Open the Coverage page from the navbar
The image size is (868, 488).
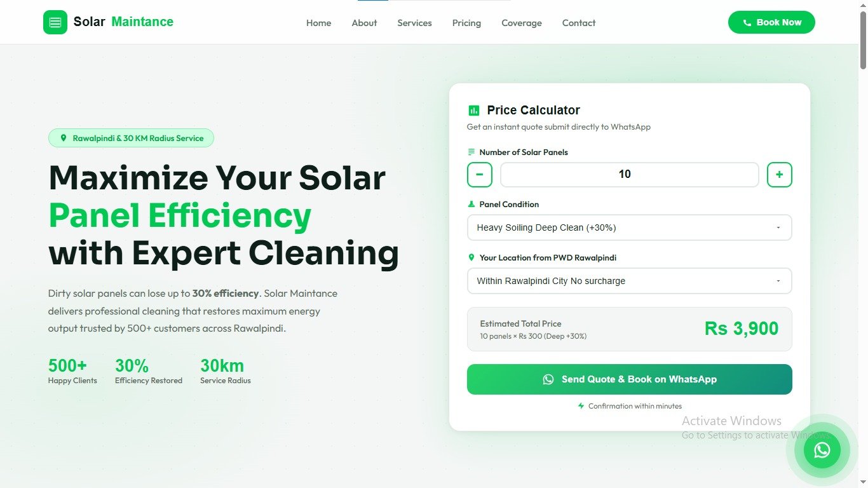[521, 23]
